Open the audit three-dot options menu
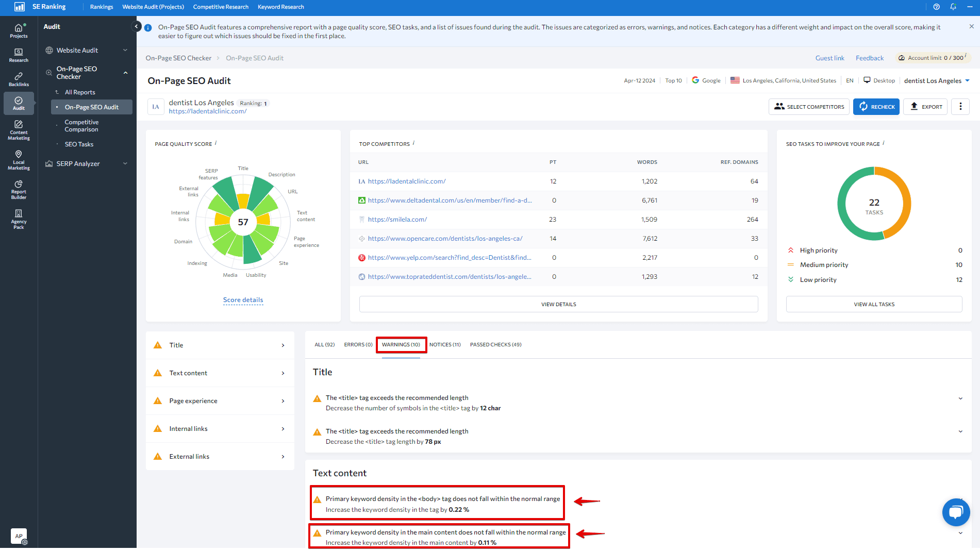This screenshot has height=551, width=980. click(960, 106)
